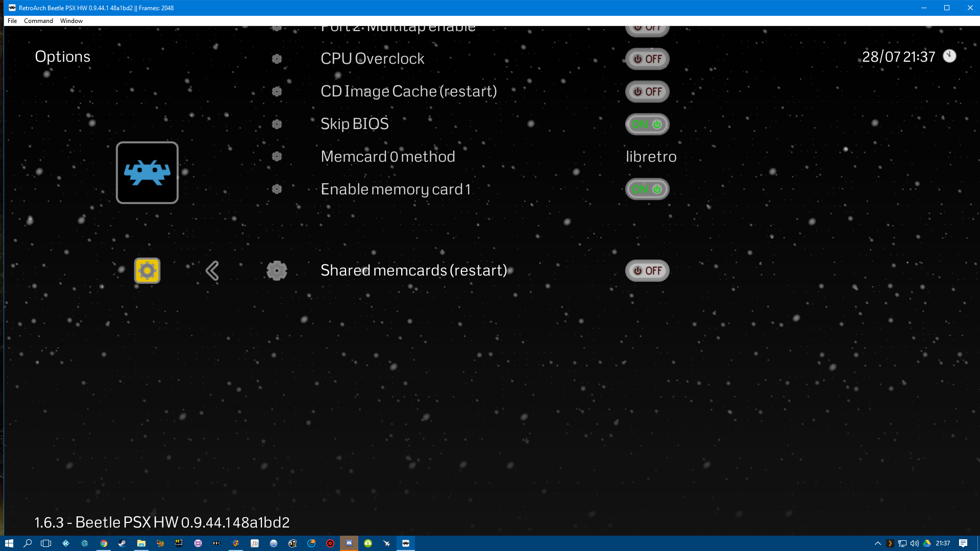Image resolution: width=980 pixels, height=551 pixels.
Task: Open Task View on the taskbar
Action: tap(46, 543)
